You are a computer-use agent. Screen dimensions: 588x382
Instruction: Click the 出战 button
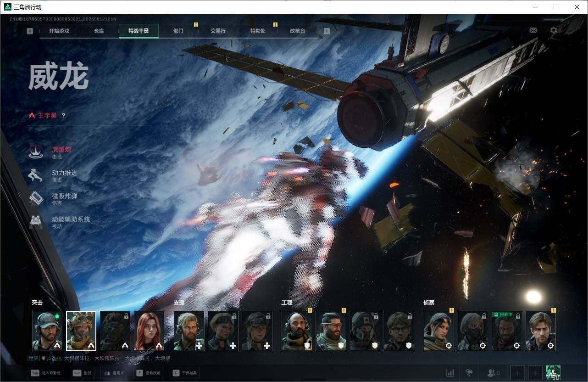point(82,373)
